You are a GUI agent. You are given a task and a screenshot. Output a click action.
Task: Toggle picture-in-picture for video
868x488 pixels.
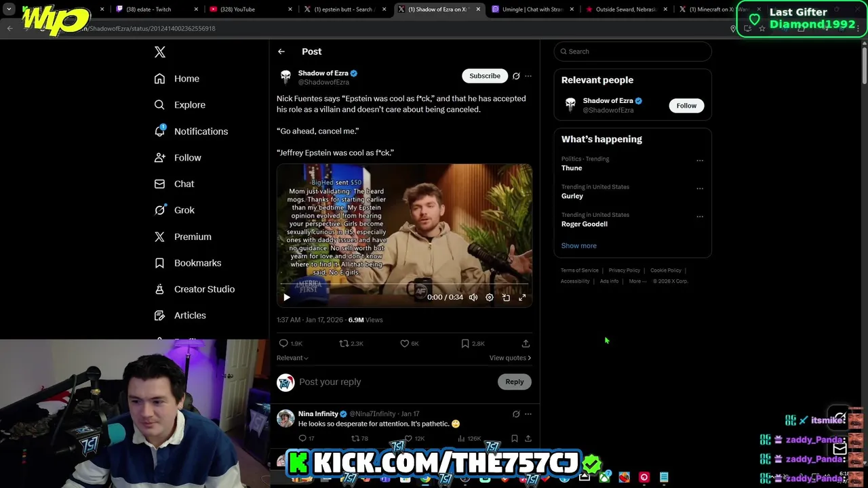point(506,297)
